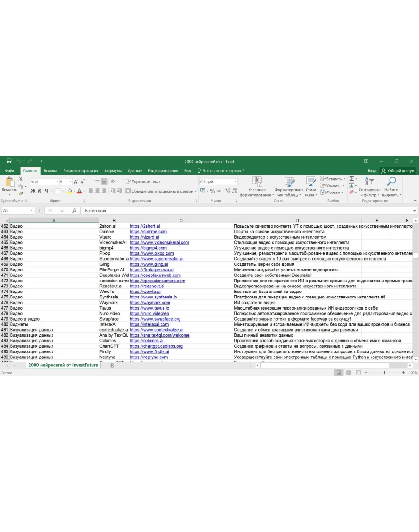Viewport: 419px width, 532px height.
Task: Select the 2000 нейросетей от InvestFuture sheet tab
Action: [63, 365]
